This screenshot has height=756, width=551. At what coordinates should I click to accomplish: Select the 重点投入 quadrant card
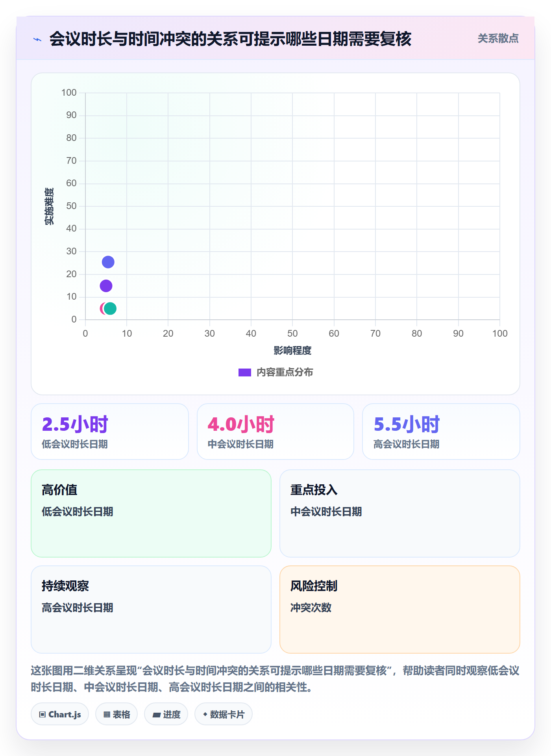400,513
